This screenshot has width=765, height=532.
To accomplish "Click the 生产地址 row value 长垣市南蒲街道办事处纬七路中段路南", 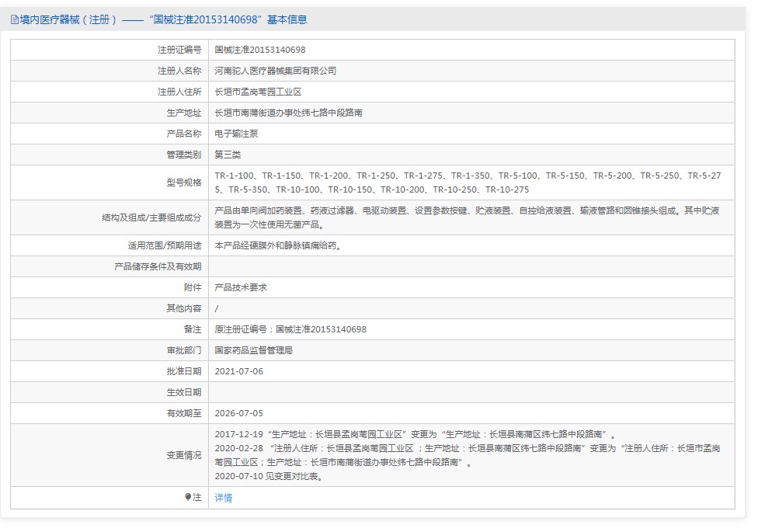I will point(288,113).
